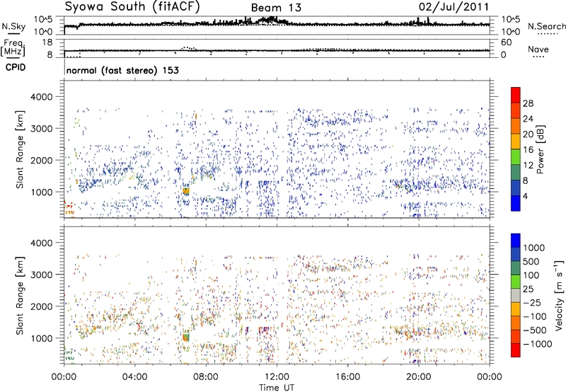566x392 pixels.
Task: Click the 'Freq. [MHz]' label
Action: point(13,47)
